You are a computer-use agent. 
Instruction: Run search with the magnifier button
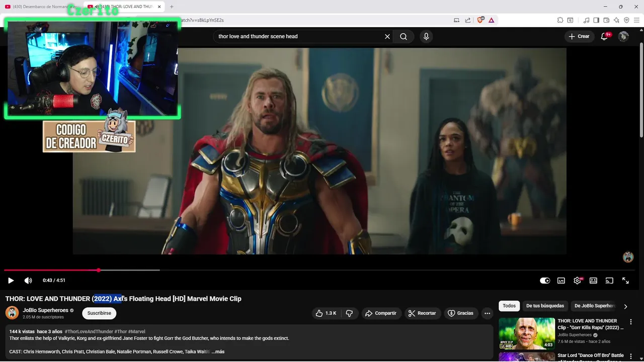404,36
